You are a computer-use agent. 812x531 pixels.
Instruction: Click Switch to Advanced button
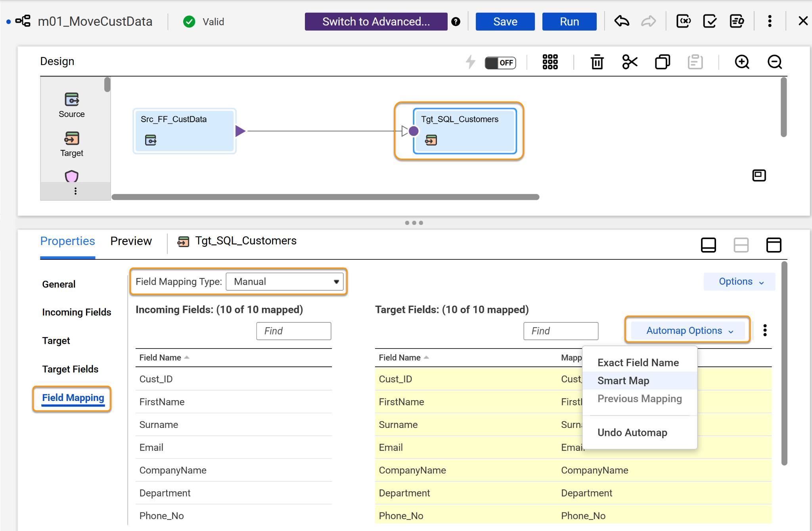[x=376, y=21]
